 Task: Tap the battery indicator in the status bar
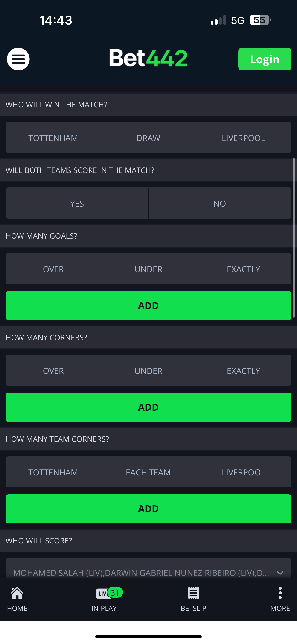click(260, 20)
